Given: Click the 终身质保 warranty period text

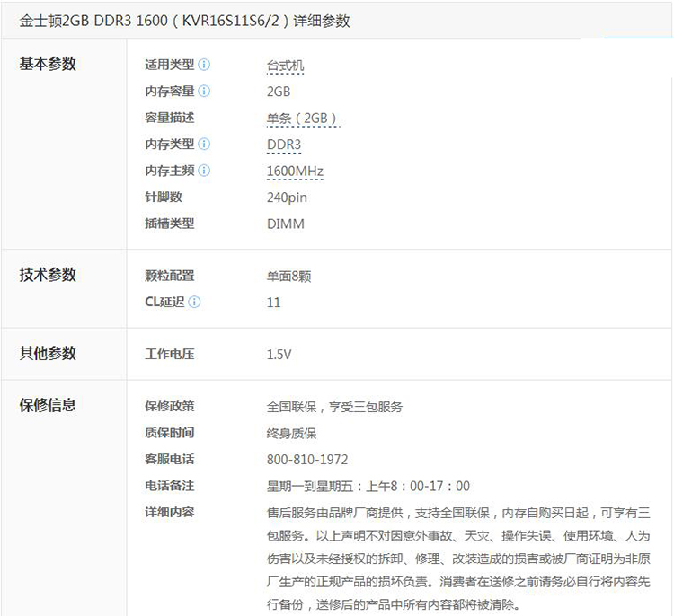Looking at the screenshot, I should pos(292,433).
